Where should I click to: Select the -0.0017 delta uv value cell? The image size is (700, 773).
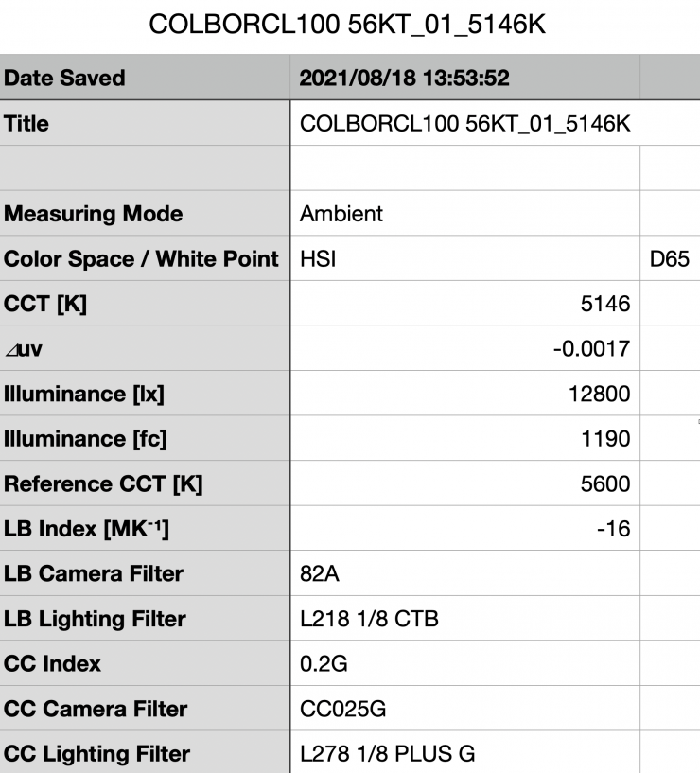(x=464, y=350)
